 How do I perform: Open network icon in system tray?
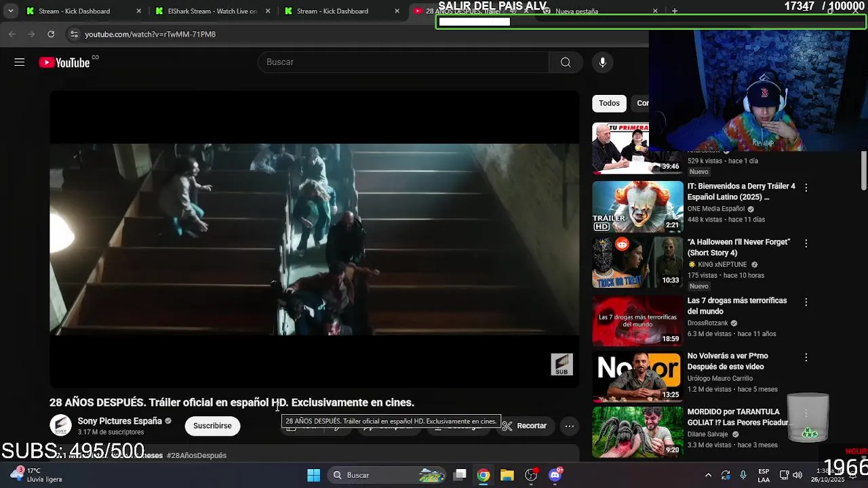(x=784, y=475)
